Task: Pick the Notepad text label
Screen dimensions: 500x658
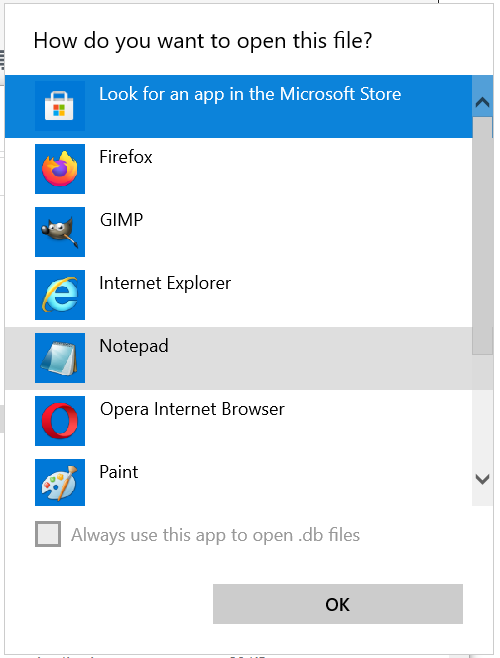Action: [134, 346]
